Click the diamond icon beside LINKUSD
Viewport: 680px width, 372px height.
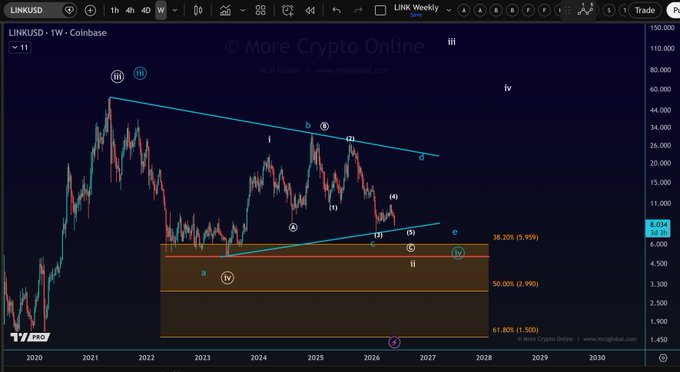pos(69,10)
